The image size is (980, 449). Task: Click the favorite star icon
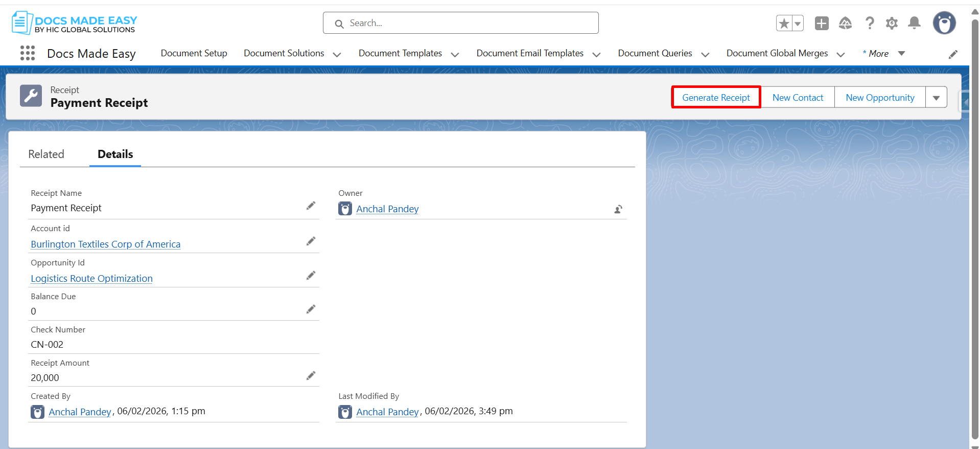[784, 23]
